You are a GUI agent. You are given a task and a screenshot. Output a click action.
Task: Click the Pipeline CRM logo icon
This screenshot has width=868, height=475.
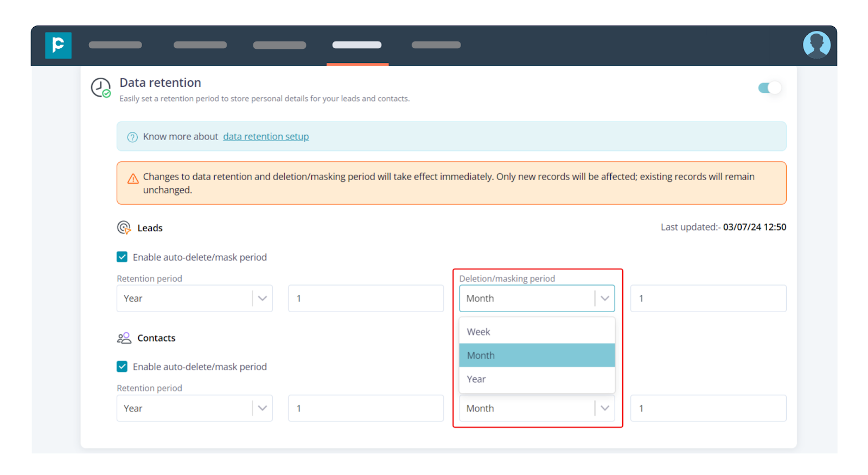(x=58, y=45)
